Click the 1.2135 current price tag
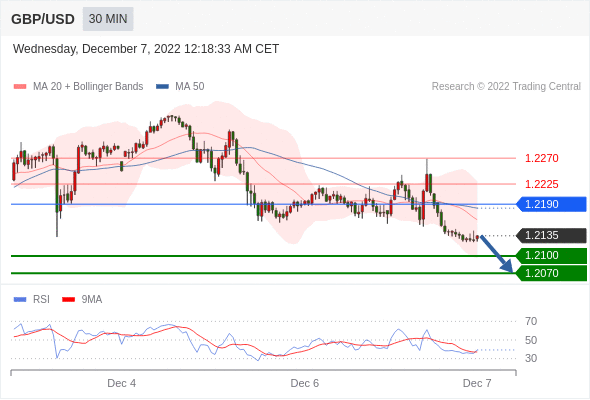Screen dimensions: 590x400 (x=551, y=236)
